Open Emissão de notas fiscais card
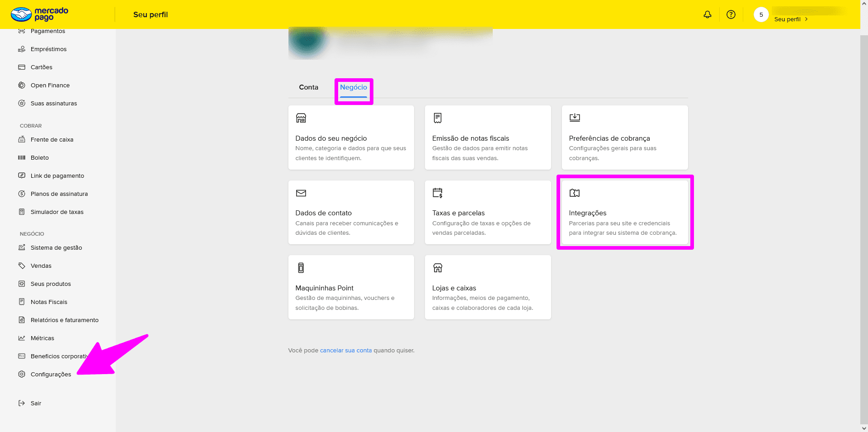This screenshot has width=868, height=432. coord(487,138)
